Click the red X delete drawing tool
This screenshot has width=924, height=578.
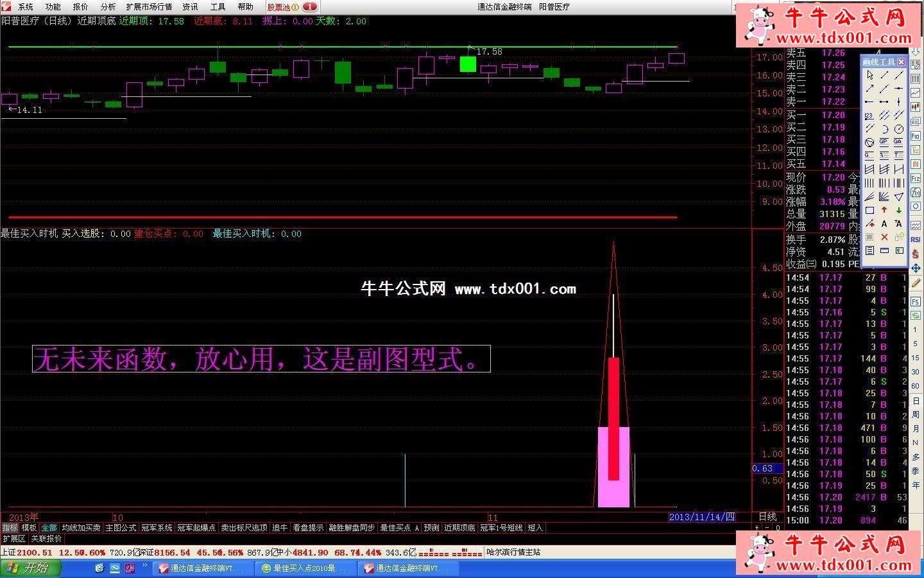pos(884,237)
